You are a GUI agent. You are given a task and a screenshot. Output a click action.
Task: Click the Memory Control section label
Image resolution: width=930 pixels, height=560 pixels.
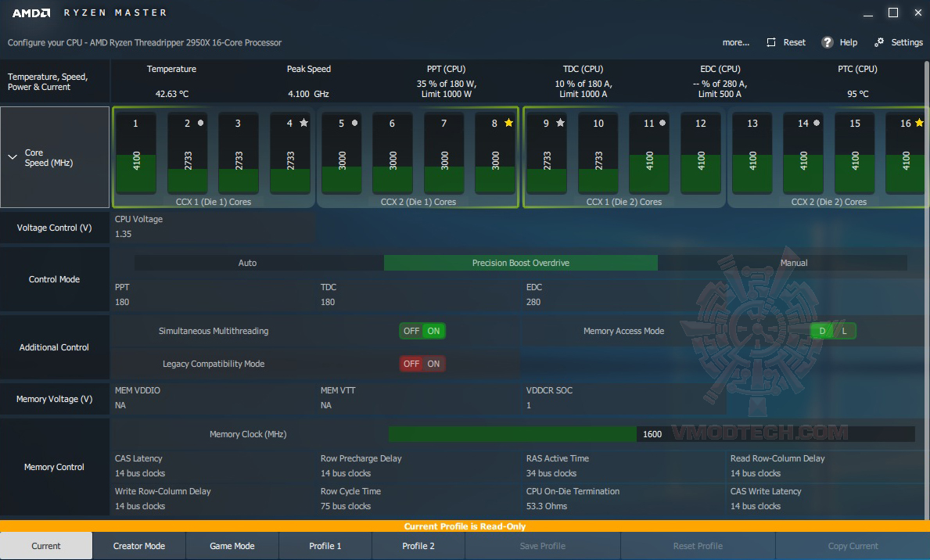click(54, 467)
